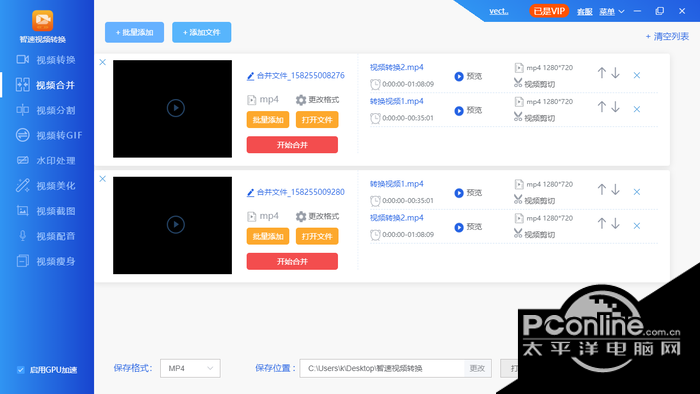
Task: Delete 视频转换2.mp4 from second group
Action: (637, 226)
